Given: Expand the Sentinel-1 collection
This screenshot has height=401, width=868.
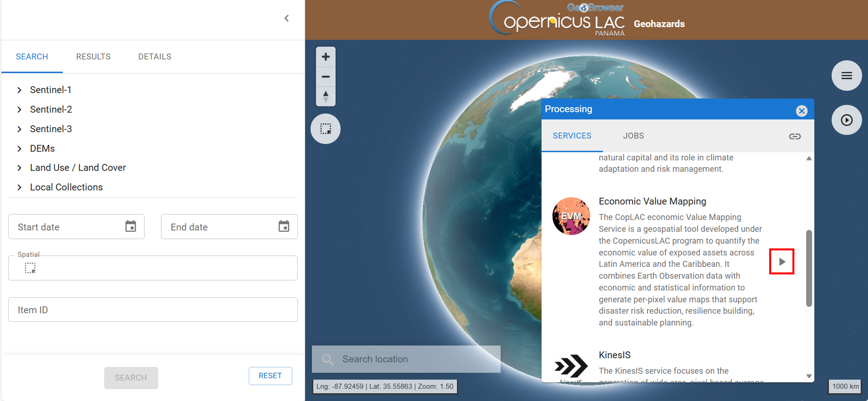Looking at the screenshot, I should (x=20, y=90).
